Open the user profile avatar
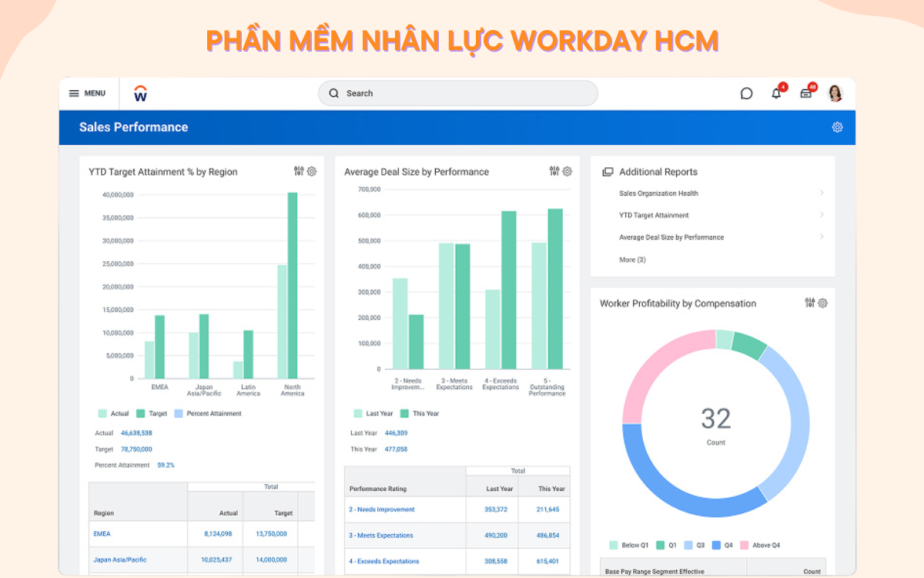The height and width of the screenshot is (578, 924). (x=835, y=93)
